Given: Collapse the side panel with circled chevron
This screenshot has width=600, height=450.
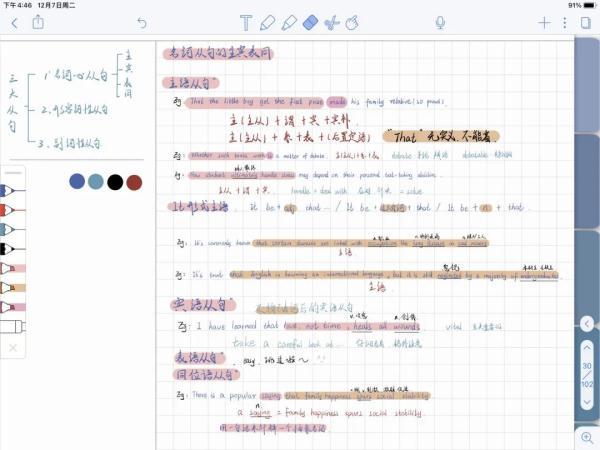Looking at the screenshot, I should click(x=587, y=324).
